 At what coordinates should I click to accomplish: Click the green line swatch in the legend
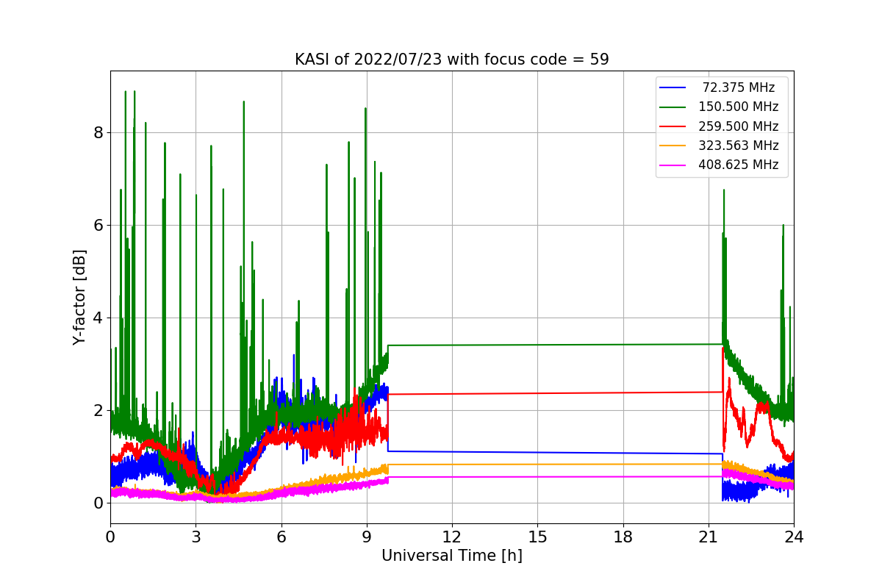click(673, 107)
